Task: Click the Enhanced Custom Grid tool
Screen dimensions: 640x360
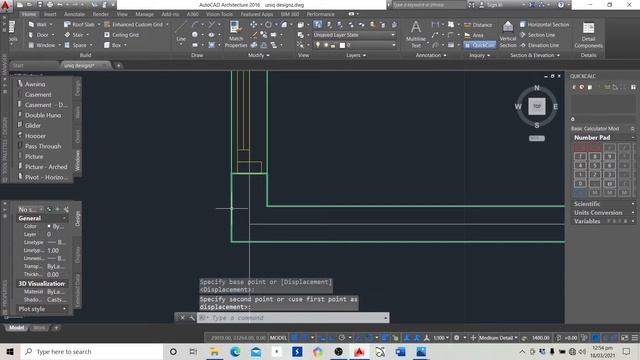Action: click(133, 24)
